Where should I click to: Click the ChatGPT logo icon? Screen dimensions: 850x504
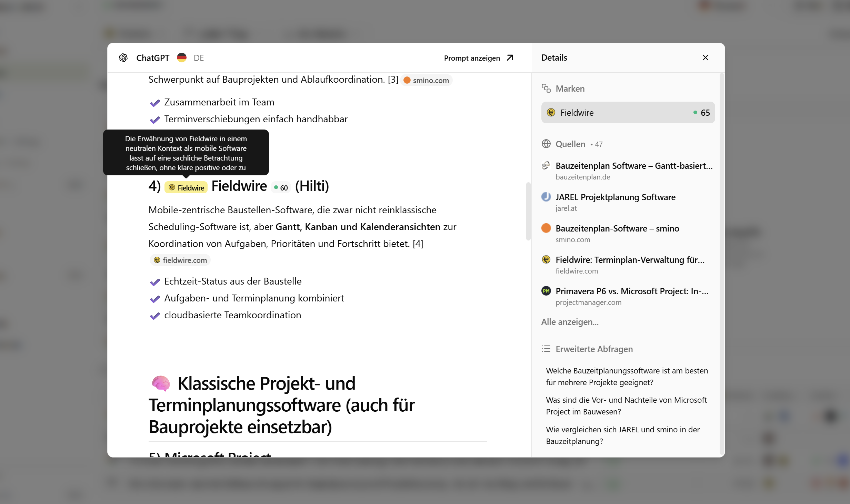123,58
